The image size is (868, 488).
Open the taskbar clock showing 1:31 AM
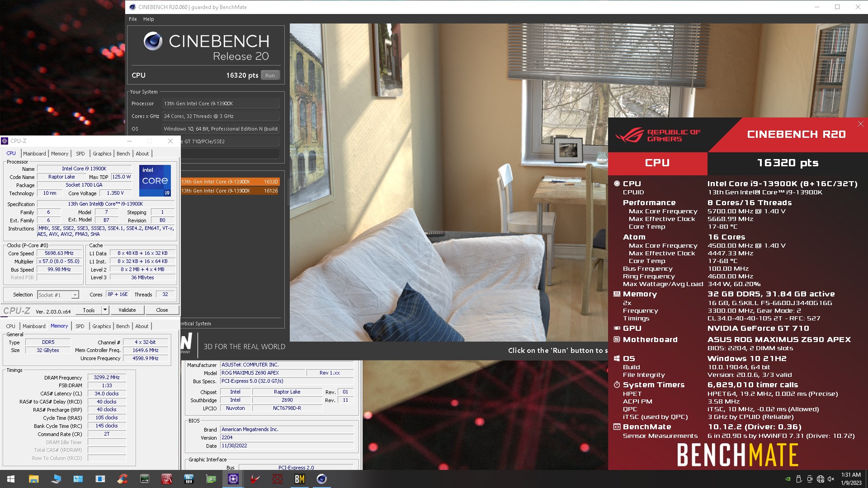click(851, 479)
